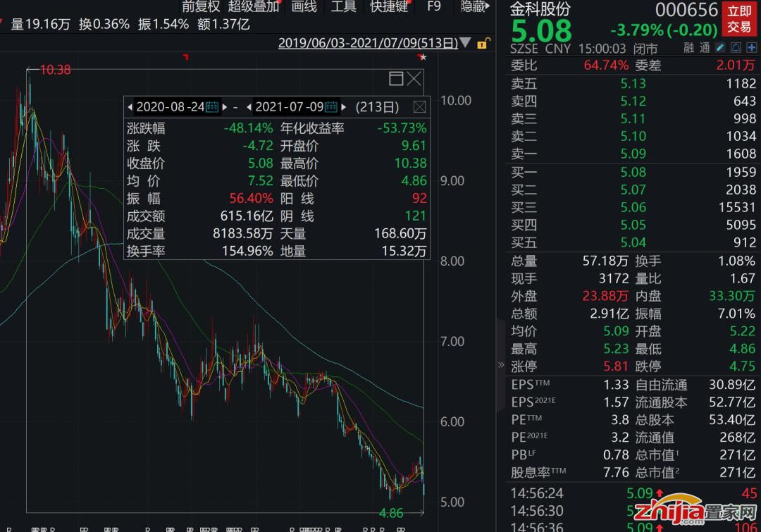Add stock to watchlist with plus icon
The width and height of the screenshot is (761, 532).
(x=751, y=48)
